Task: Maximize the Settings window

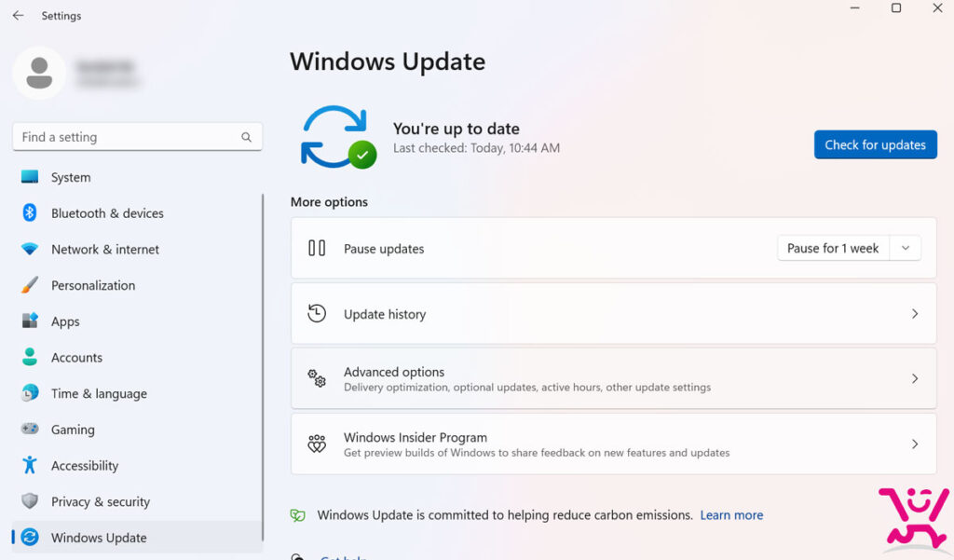Action: click(896, 7)
